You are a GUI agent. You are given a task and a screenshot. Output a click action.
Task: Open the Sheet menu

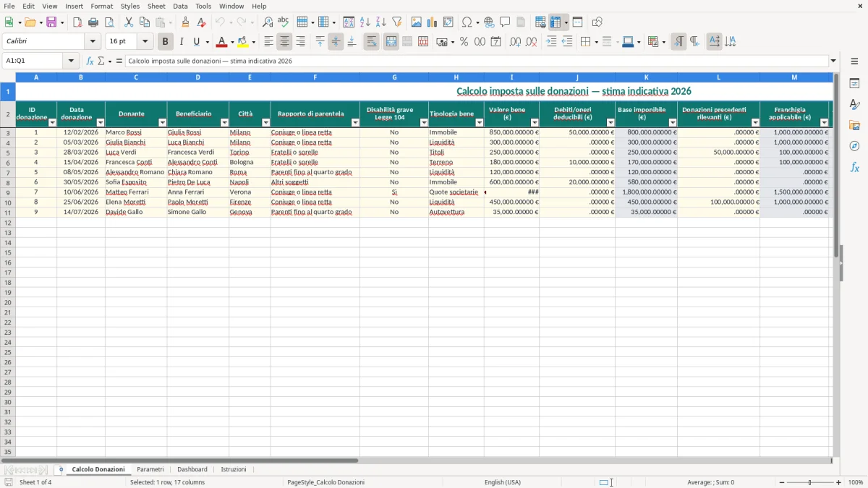click(156, 6)
